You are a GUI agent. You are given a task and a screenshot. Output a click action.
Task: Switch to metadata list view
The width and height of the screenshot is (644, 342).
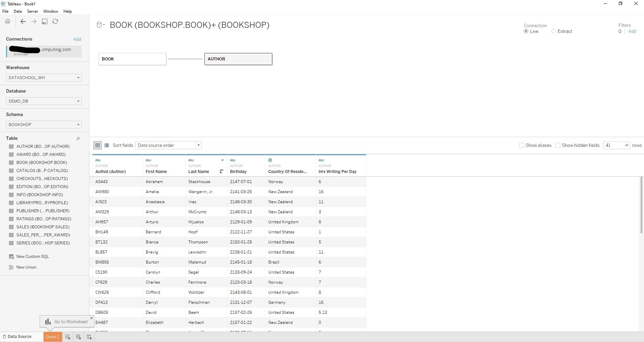click(106, 145)
